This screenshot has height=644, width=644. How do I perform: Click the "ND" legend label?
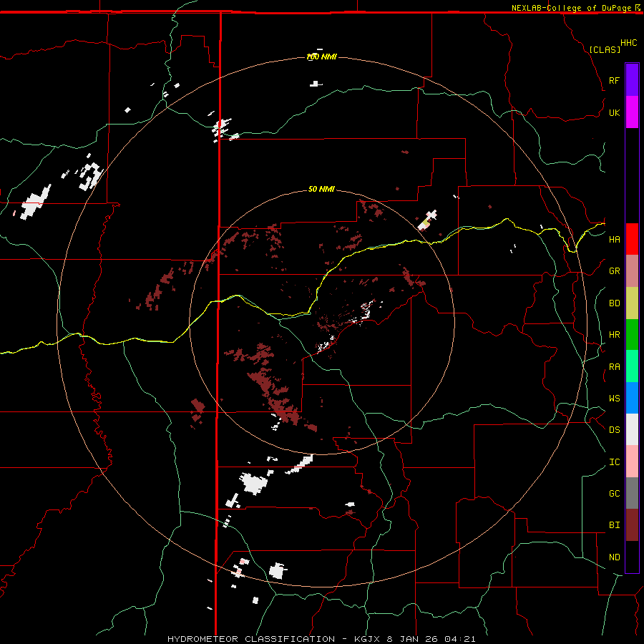[x=614, y=557]
